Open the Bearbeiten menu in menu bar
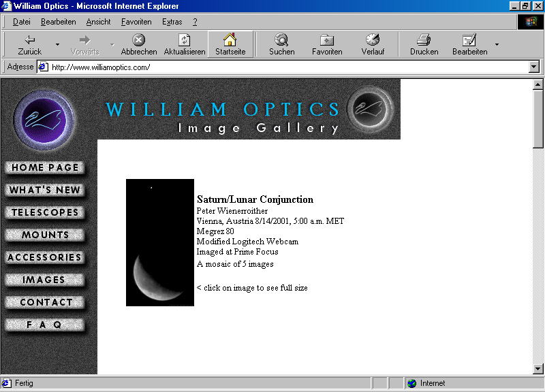545x392 pixels. pyautogui.click(x=58, y=22)
